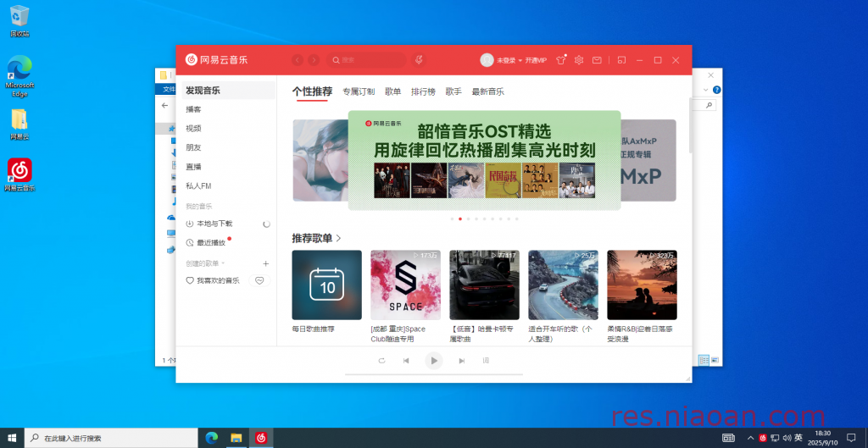Screen dimensions: 868x448
Task: Select 发现音乐 in the sidebar
Action: (x=229, y=90)
